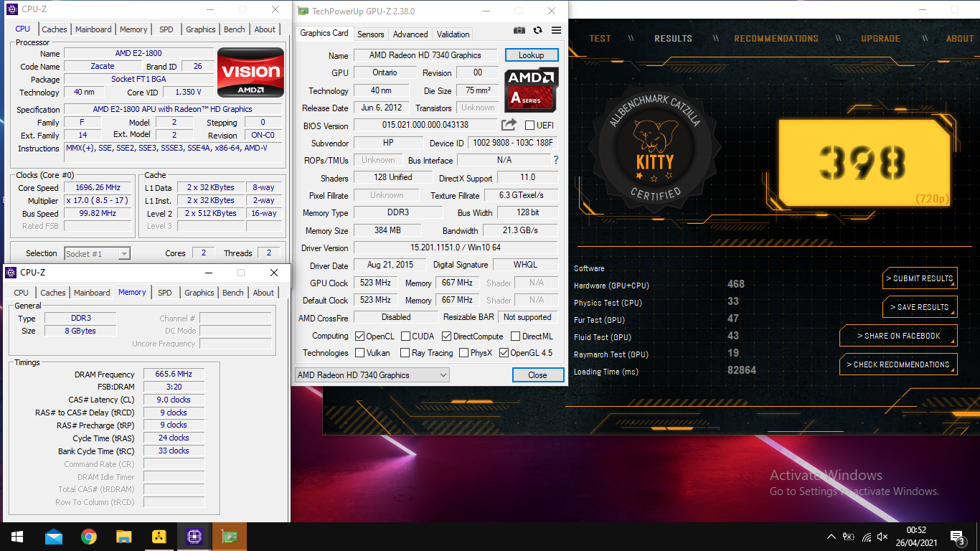Click the CPU-Z taskbar icon
This screenshot has width=980, height=551.
(x=194, y=537)
